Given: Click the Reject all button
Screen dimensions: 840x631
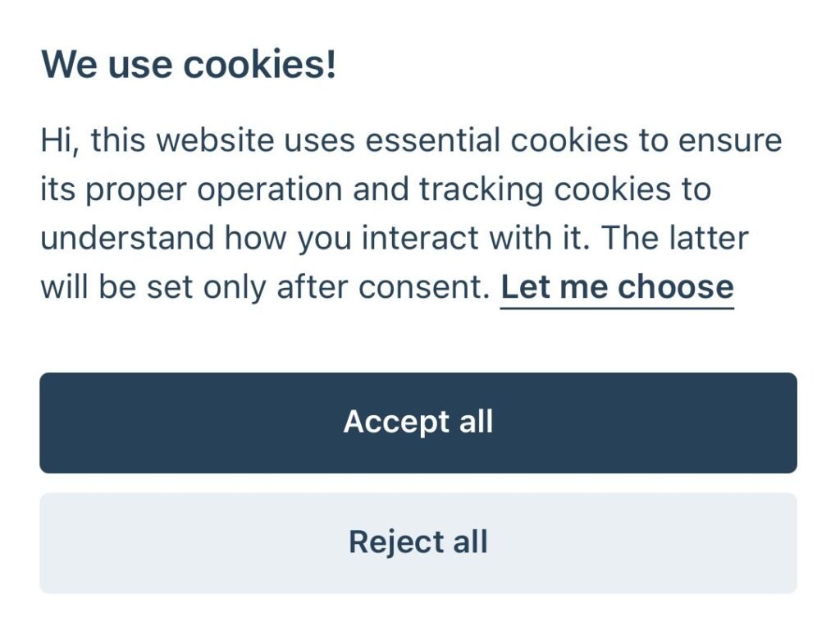Looking at the screenshot, I should tap(418, 542).
